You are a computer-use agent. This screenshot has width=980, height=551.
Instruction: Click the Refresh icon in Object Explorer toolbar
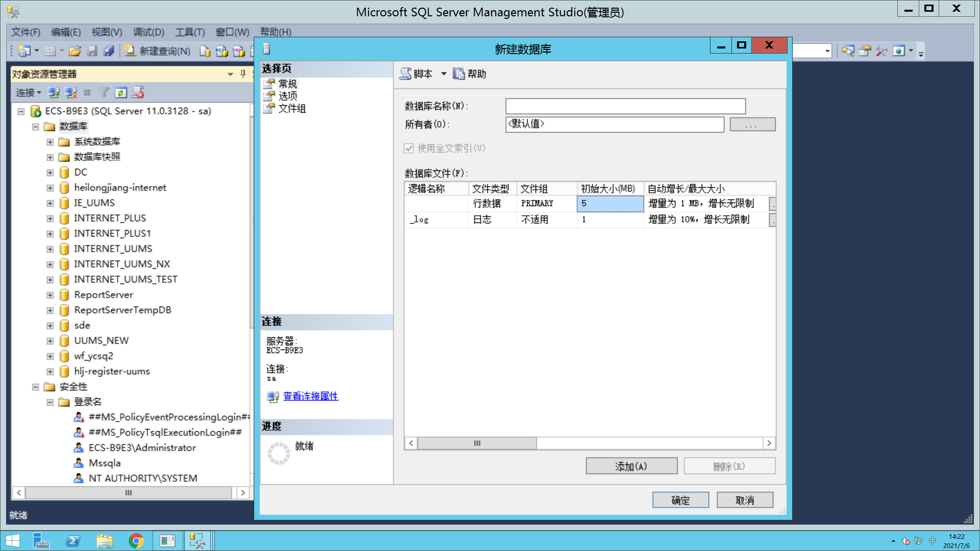[x=121, y=93]
